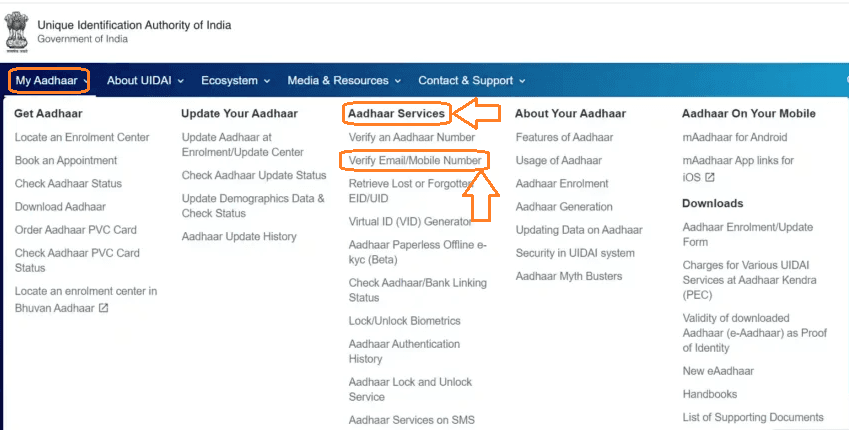The height and width of the screenshot is (430, 849).
Task: Open the external link icon beside Bhuvan Aadhaar
Action: pos(103,308)
